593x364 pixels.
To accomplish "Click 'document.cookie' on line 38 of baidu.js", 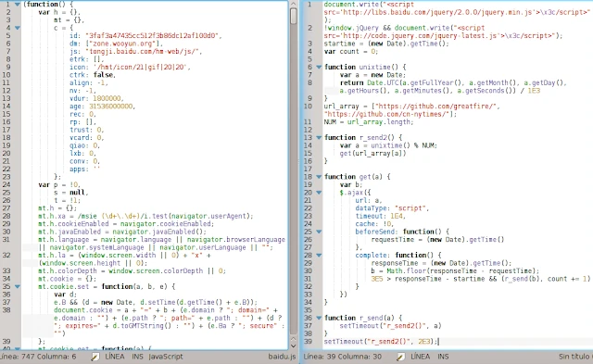I will click(82, 310).
